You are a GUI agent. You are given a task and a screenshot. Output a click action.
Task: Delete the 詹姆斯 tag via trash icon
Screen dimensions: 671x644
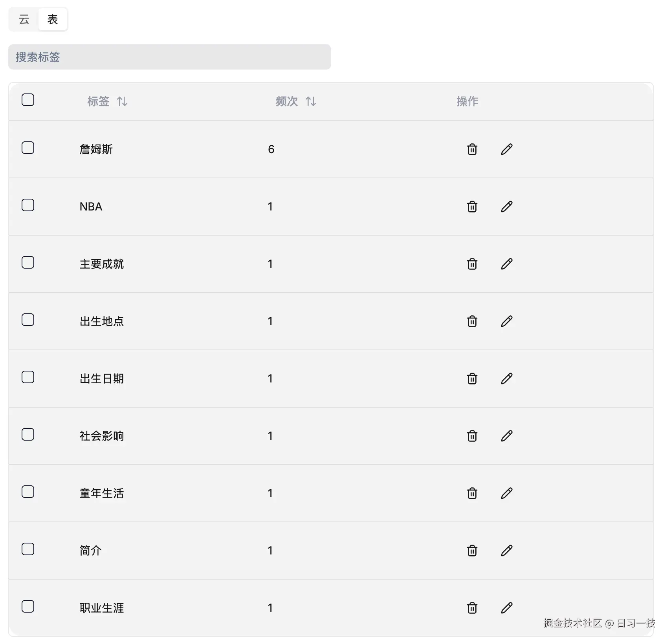pyautogui.click(x=472, y=149)
